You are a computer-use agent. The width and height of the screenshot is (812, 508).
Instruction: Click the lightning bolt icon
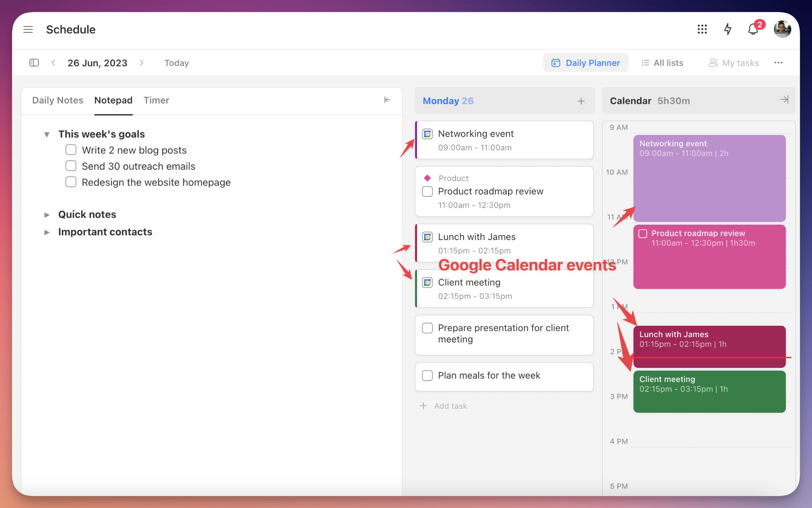pyautogui.click(x=727, y=29)
